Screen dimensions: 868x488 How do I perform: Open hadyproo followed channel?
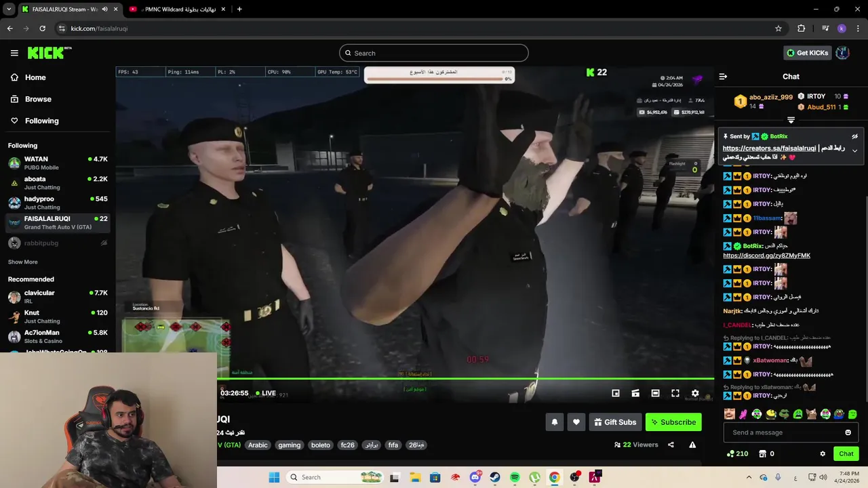(x=58, y=203)
